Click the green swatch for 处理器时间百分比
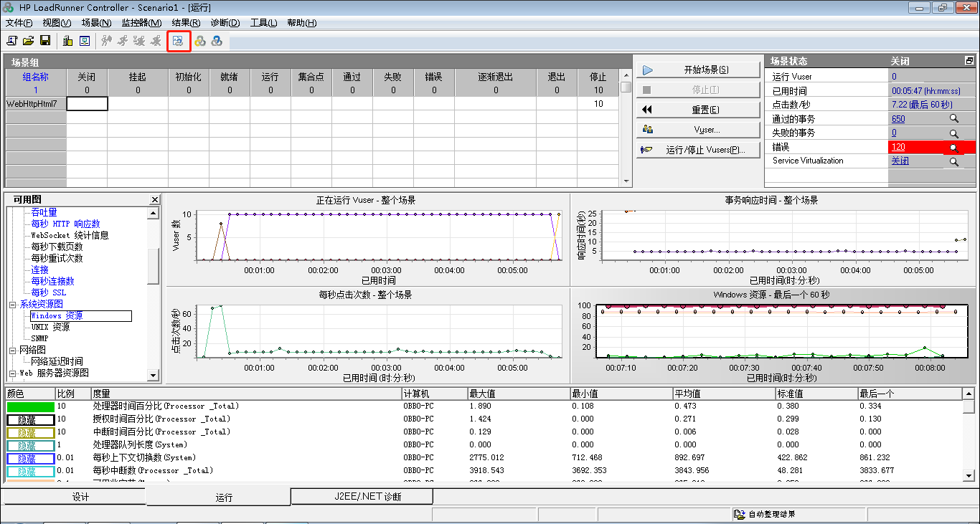This screenshot has height=524, width=980. pos(30,406)
